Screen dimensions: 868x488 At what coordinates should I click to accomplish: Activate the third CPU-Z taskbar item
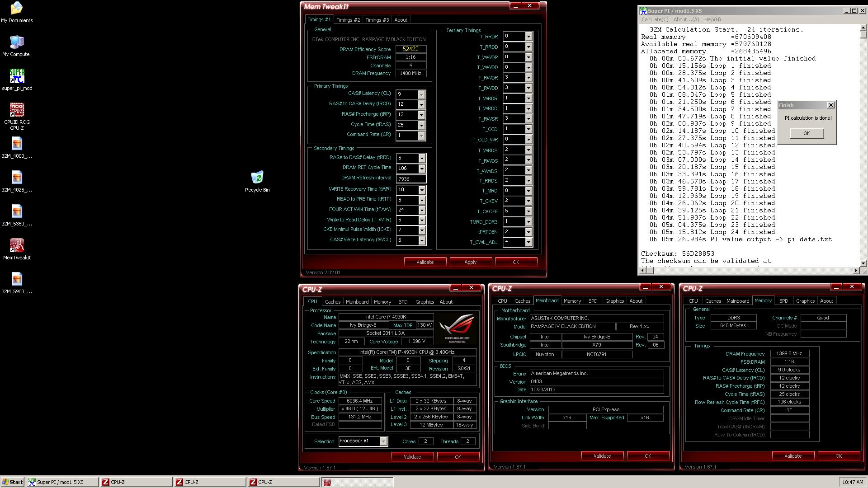point(283,482)
